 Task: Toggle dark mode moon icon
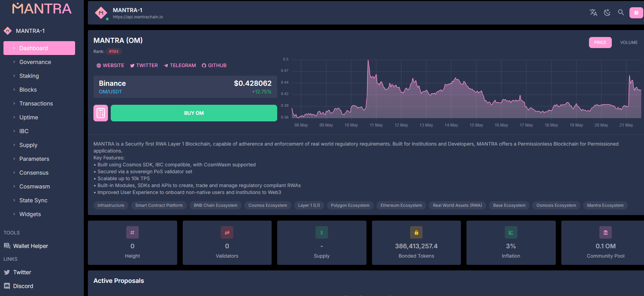pyautogui.click(x=607, y=13)
